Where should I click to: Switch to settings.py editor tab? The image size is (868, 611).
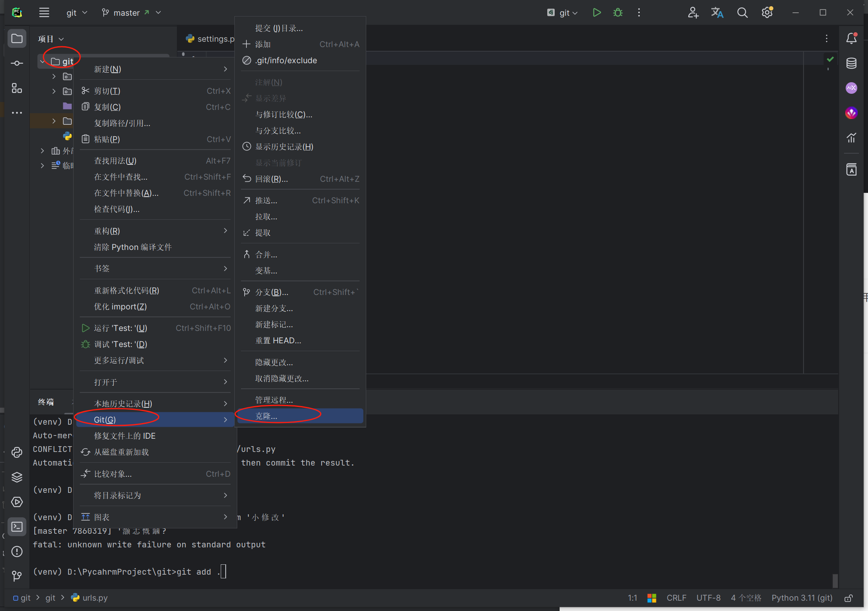(x=210, y=39)
